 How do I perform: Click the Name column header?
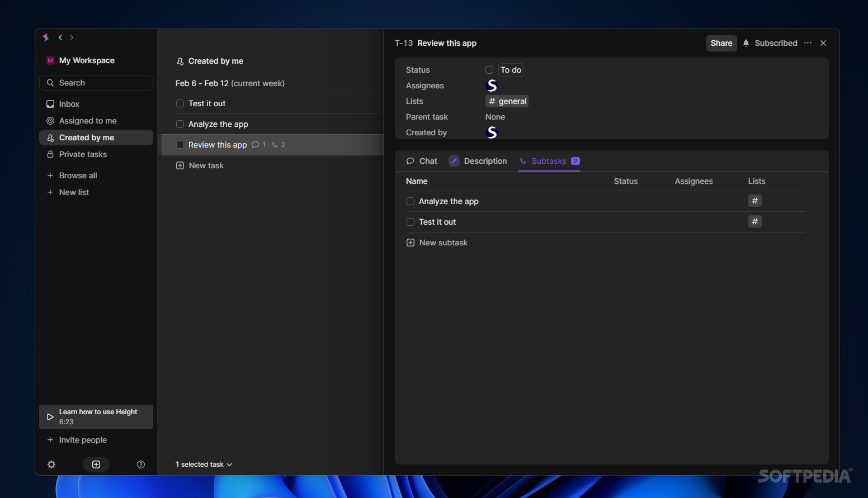tap(417, 181)
